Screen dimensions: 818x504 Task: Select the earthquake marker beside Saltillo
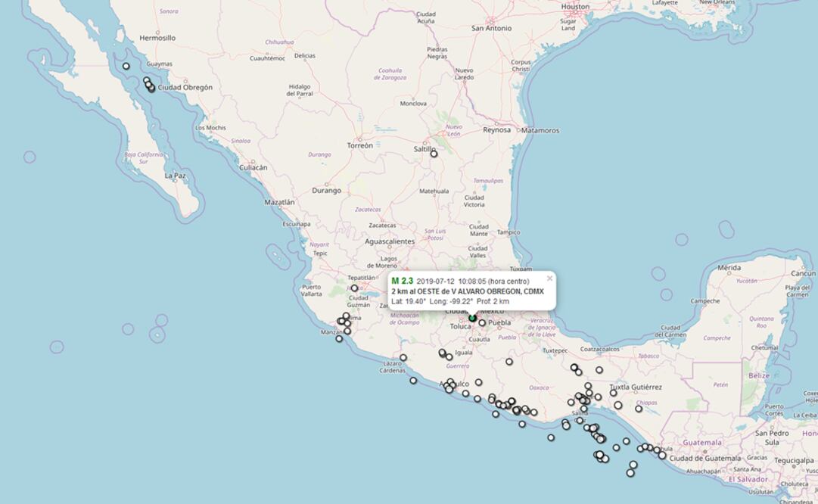point(434,154)
